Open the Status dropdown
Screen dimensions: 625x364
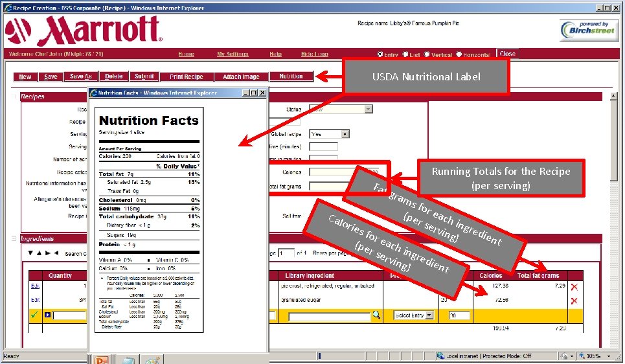369,109
